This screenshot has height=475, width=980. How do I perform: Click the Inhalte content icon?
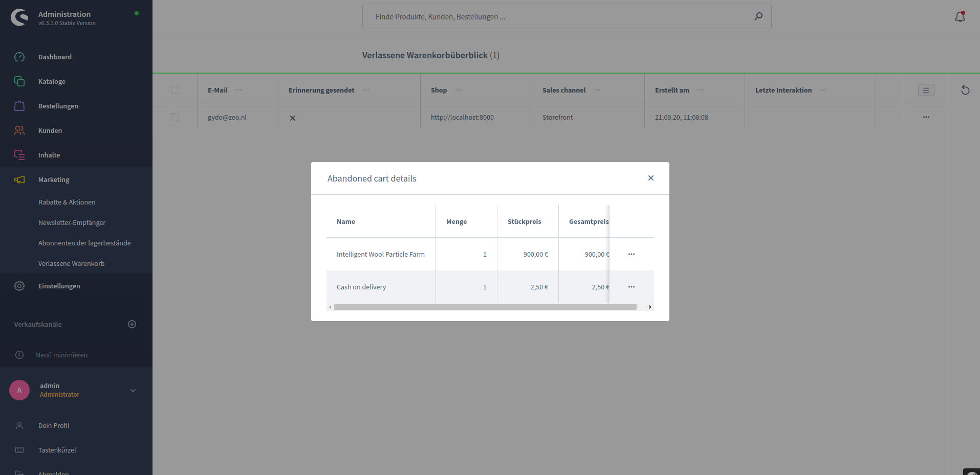tap(19, 155)
